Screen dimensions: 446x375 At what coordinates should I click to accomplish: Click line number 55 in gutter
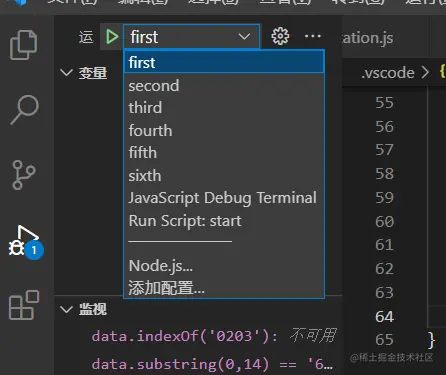pos(384,102)
